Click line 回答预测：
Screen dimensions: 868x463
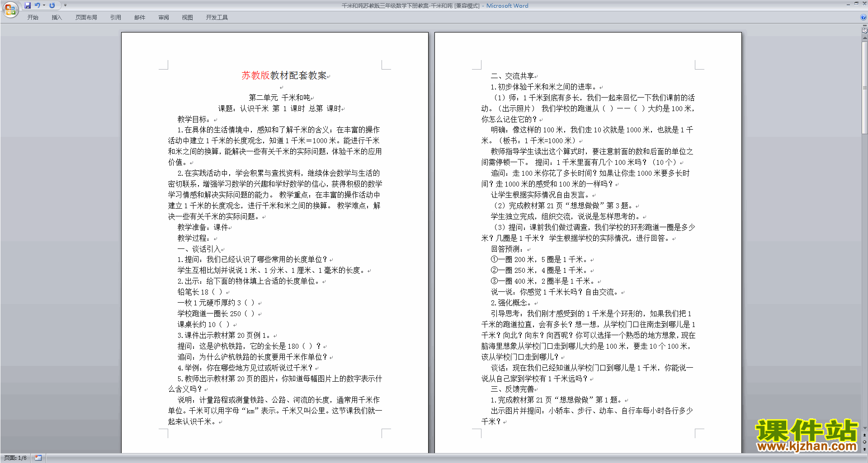(x=507, y=249)
